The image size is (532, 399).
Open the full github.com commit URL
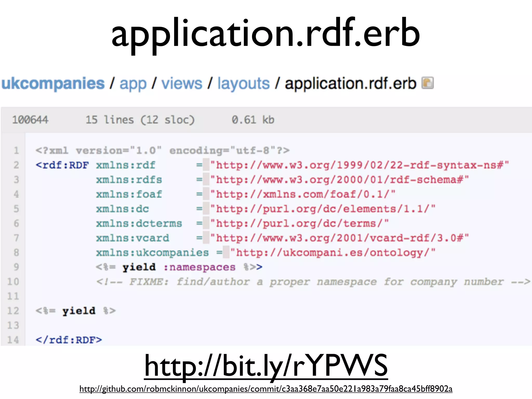[x=266, y=389]
